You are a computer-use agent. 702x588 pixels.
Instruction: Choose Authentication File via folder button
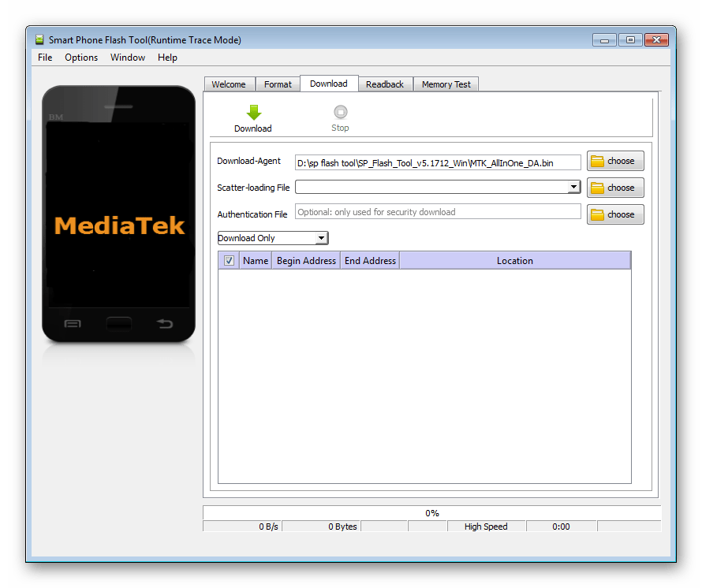[615, 215]
